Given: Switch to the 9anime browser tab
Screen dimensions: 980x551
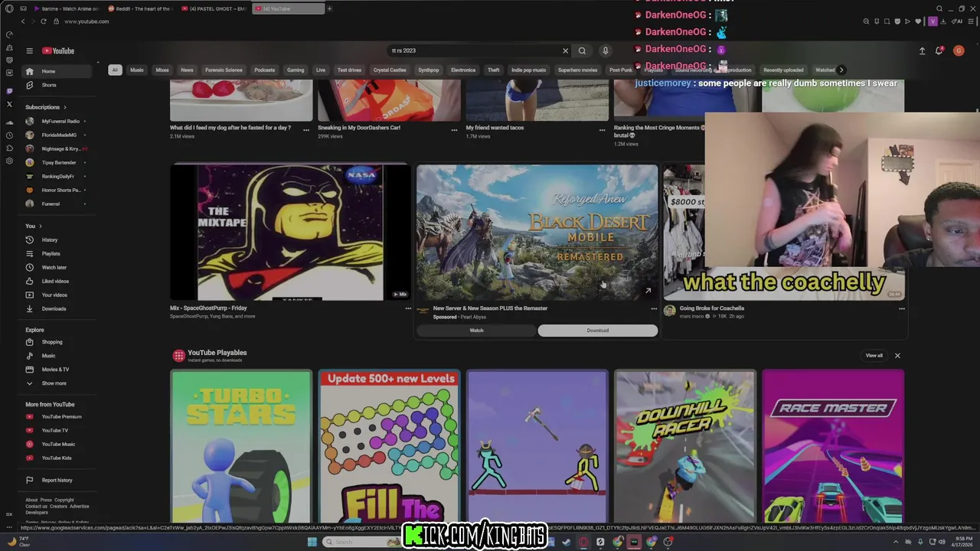Looking at the screenshot, I should pos(66,8).
